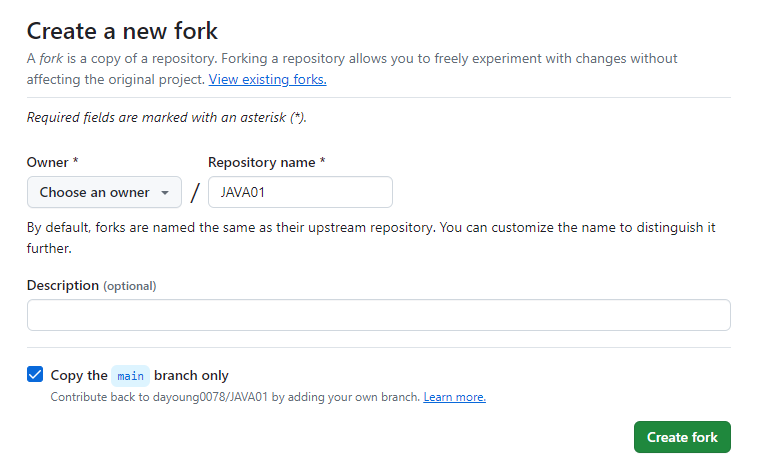The height and width of the screenshot is (476, 771).
Task: Click the required fields asterisk note
Action: click(166, 117)
